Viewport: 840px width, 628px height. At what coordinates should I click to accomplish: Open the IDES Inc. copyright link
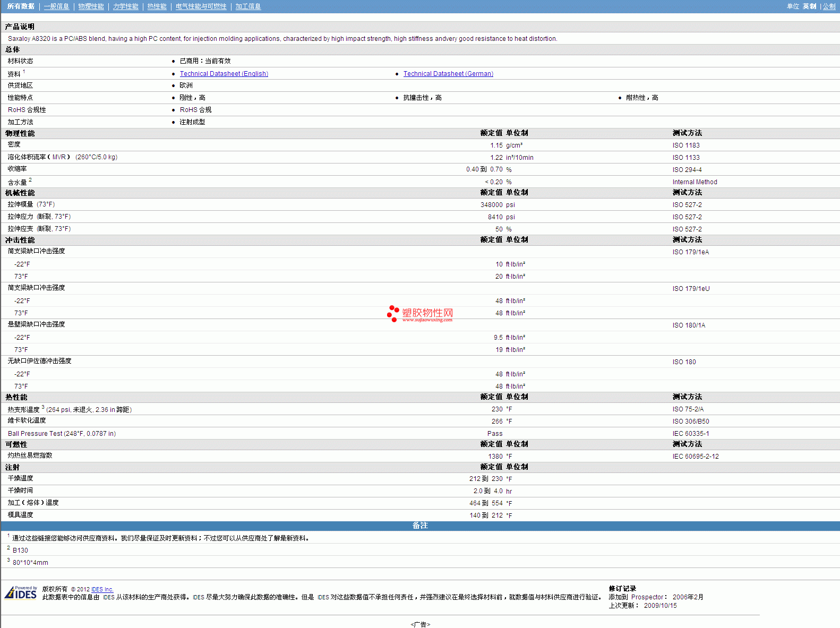tap(102, 589)
